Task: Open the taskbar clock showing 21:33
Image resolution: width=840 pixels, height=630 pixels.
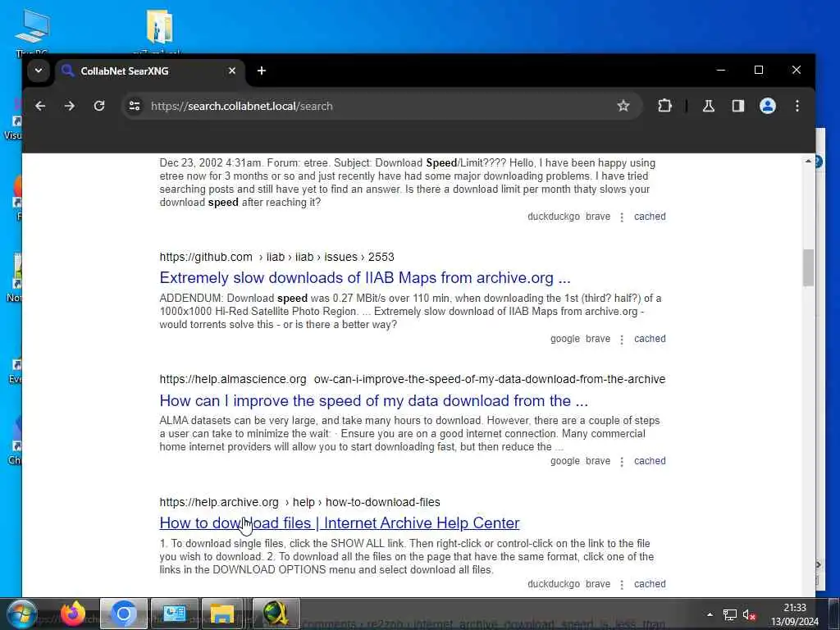Action: pyautogui.click(x=795, y=614)
